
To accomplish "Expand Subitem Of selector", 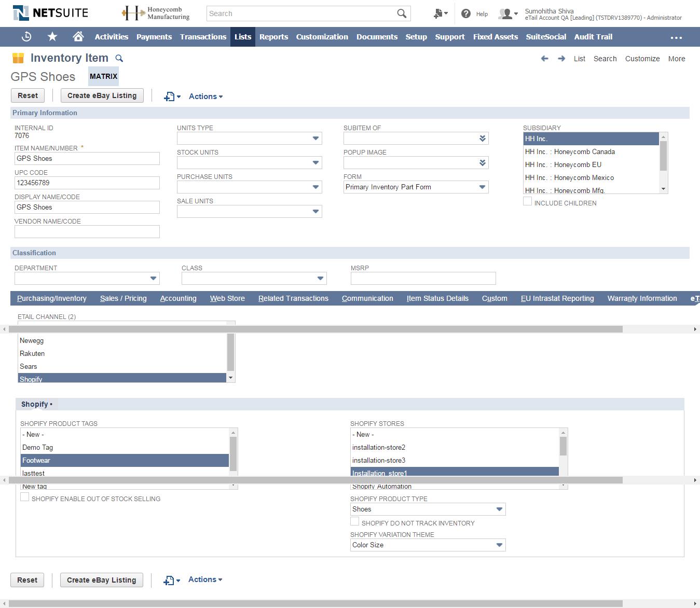I will click(x=483, y=139).
